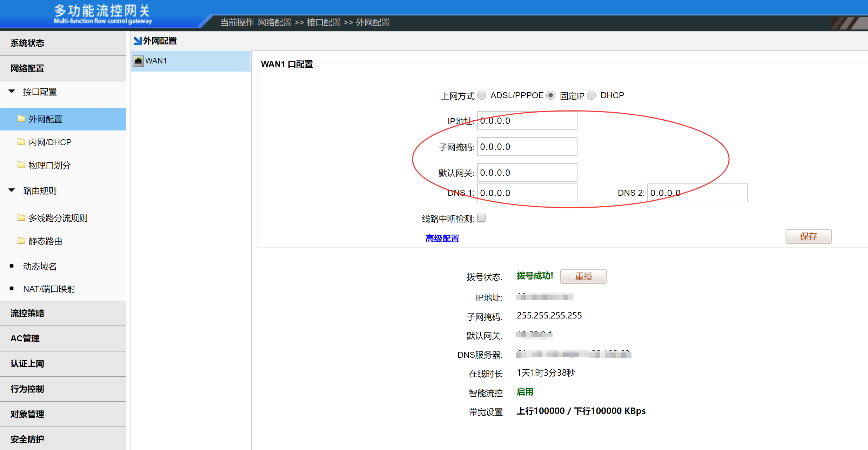The height and width of the screenshot is (450, 868).
Task: Enable the 线路中断检测 checkbox
Action: coord(481,218)
